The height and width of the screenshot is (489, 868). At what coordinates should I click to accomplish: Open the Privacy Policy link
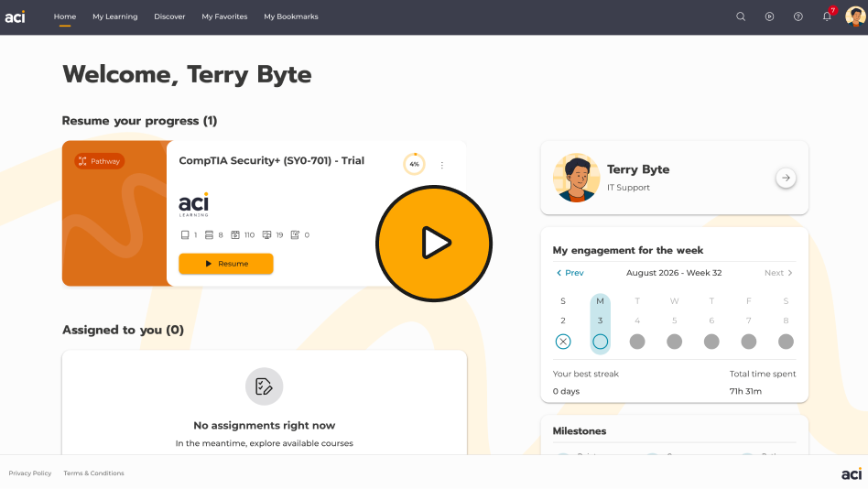point(30,473)
